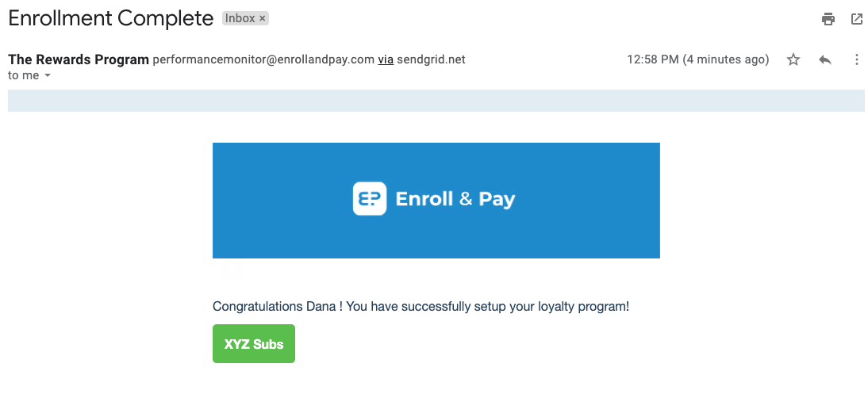This screenshot has width=868, height=394.
Task: Open the email in a new window
Action: 856,19
